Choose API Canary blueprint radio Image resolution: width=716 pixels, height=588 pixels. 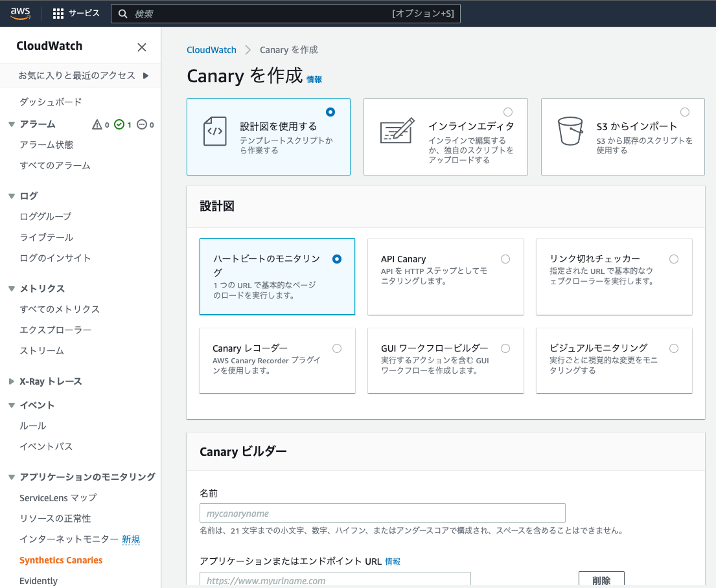point(505,259)
